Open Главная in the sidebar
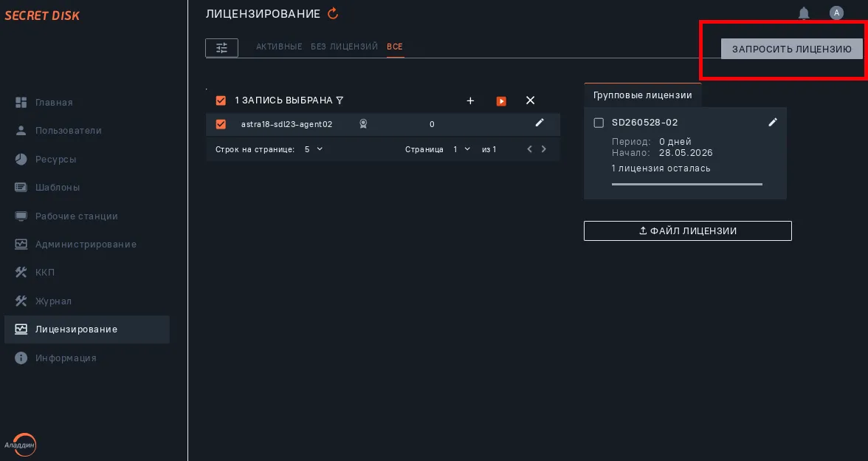The width and height of the screenshot is (868, 461). tap(87, 103)
